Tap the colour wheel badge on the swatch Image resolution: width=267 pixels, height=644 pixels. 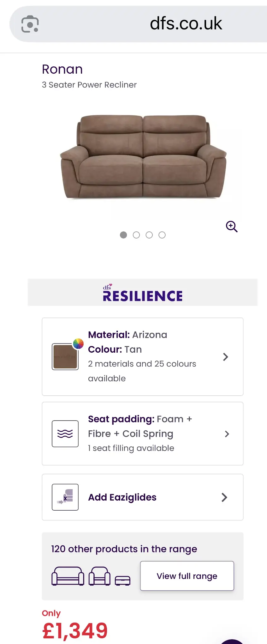(78, 343)
